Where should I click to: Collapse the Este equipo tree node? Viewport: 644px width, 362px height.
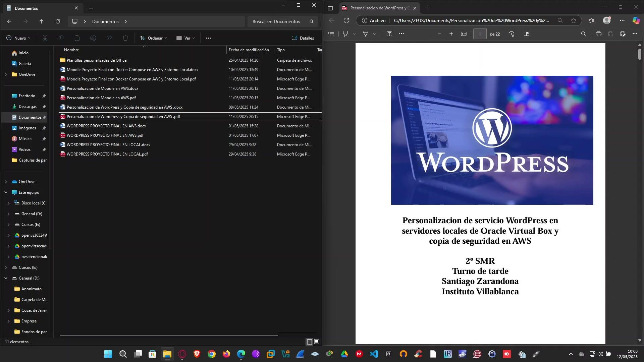click(6, 192)
